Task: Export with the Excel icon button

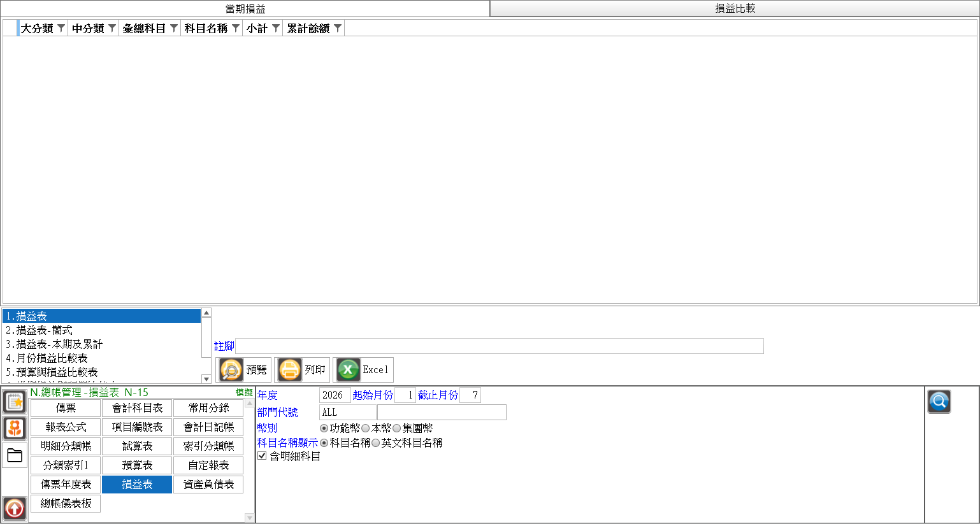Action: [363, 370]
